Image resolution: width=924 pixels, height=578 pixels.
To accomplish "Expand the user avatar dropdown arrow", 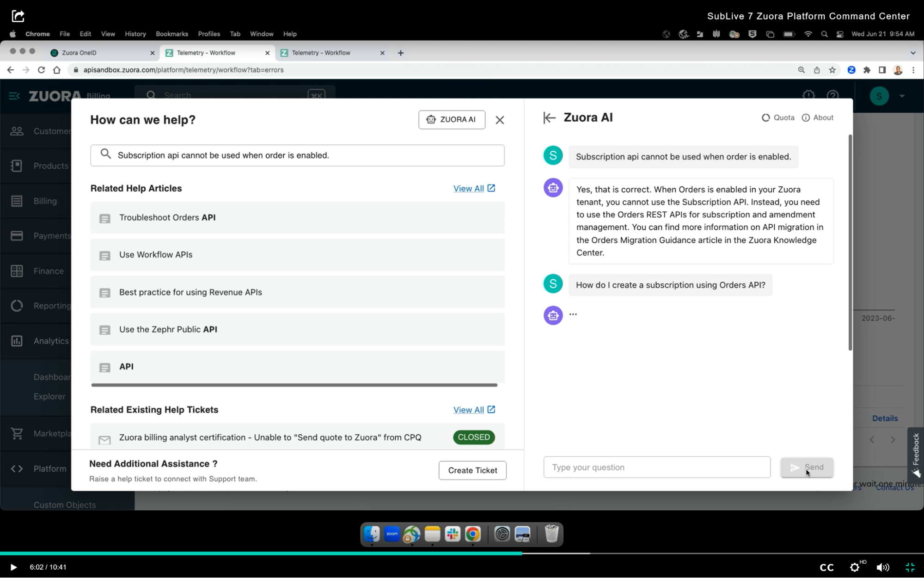I will [x=902, y=96].
